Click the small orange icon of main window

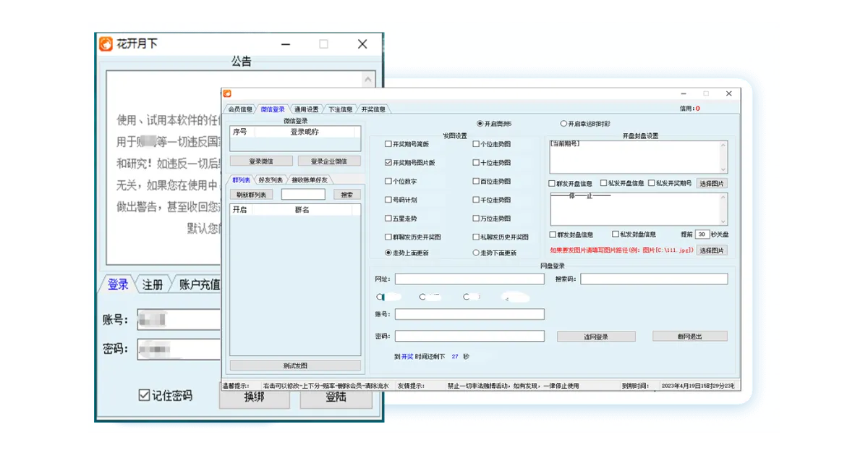coord(227,93)
